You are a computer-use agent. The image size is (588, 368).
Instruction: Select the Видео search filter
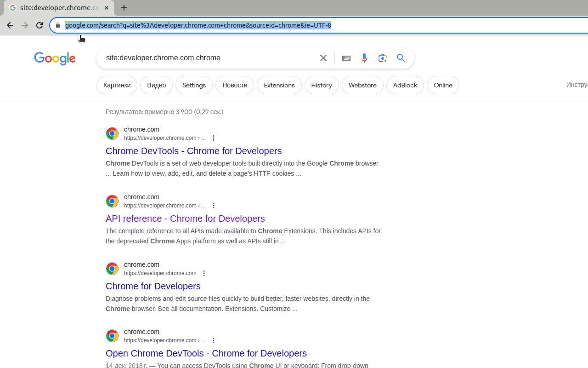156,85
